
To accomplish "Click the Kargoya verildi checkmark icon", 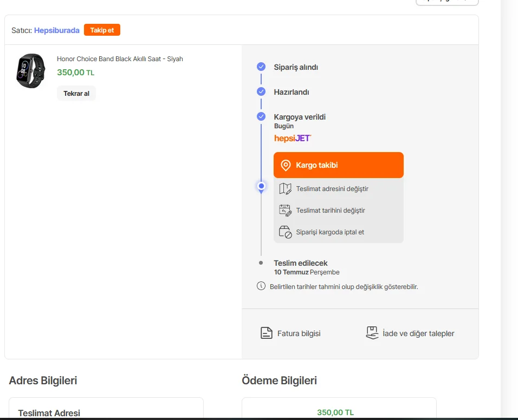I will 261,116.
